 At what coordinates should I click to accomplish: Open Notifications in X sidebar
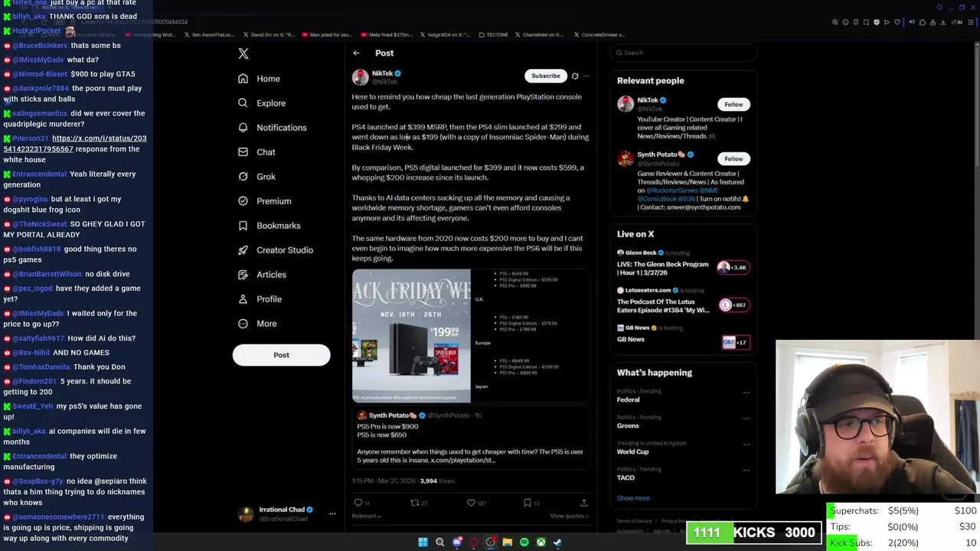[272, 128]
